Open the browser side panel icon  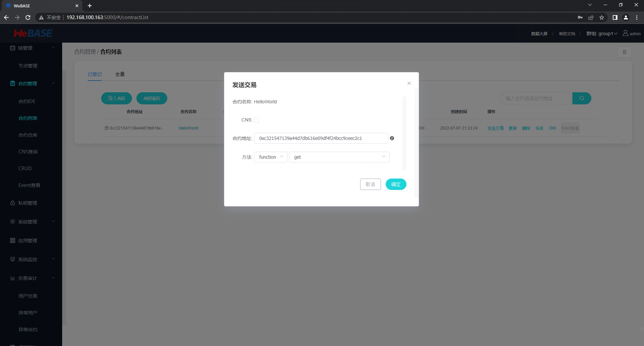pos(615,17)
